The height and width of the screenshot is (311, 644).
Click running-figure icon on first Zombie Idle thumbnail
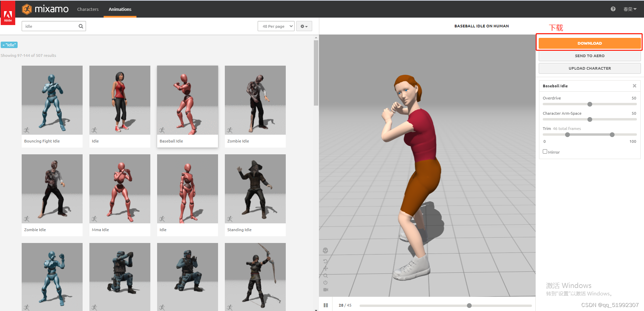click(x=230, y=130)
